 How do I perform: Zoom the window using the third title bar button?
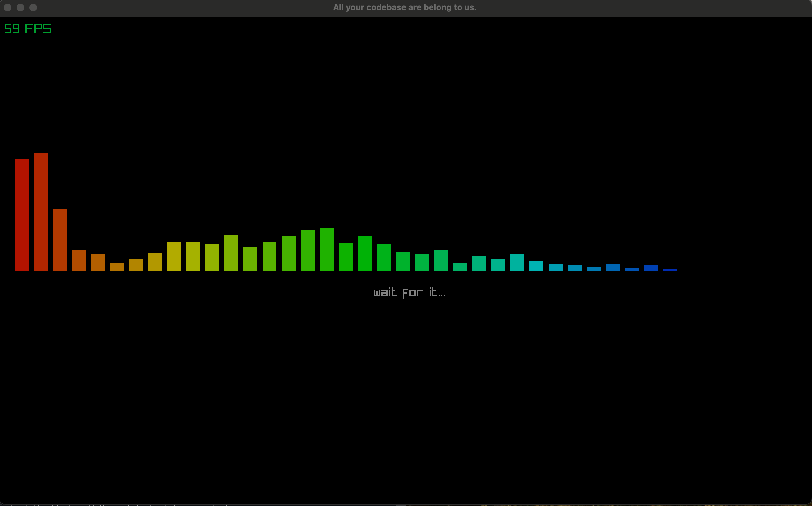[x=33, y=8]
